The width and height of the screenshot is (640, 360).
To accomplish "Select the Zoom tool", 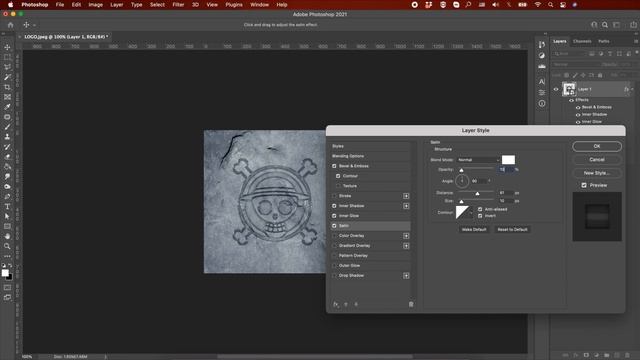I will (7, 246).
